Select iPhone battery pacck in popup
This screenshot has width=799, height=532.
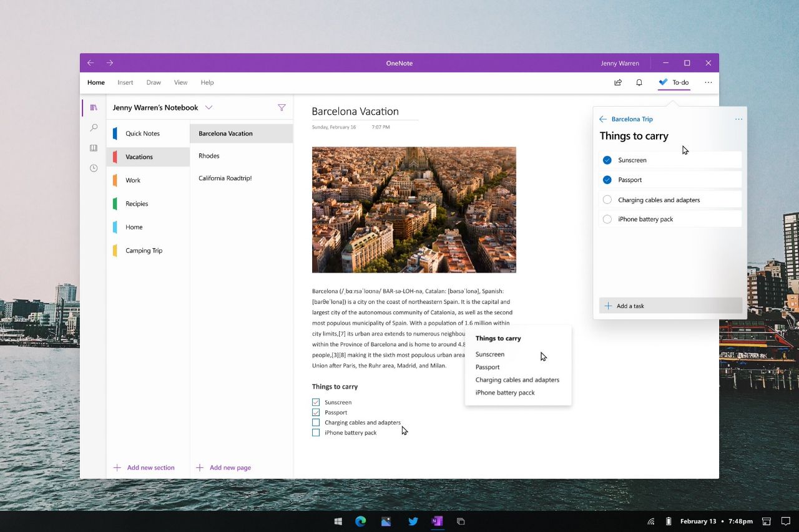(505, 392)
